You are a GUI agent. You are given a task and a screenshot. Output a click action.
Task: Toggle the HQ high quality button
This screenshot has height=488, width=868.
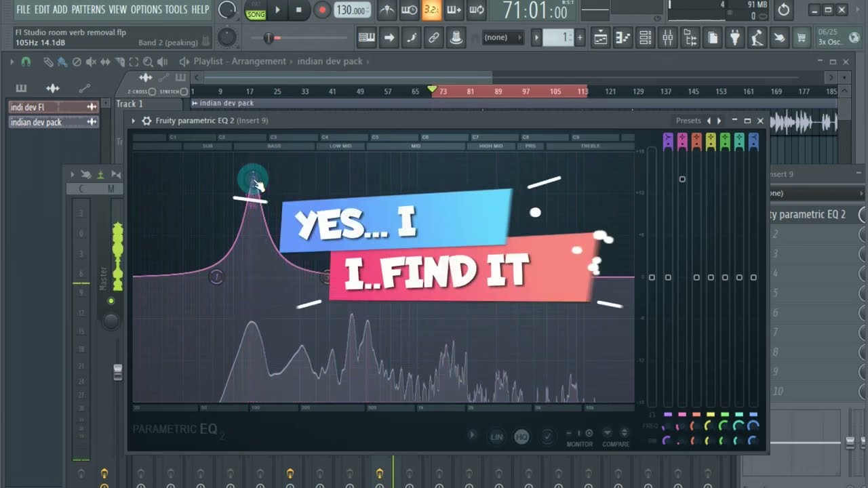pyautogui.click(x=521, y=437)
